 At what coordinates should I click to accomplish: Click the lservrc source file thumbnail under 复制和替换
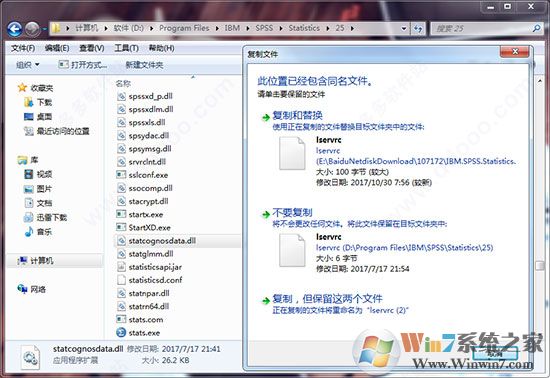292,153
